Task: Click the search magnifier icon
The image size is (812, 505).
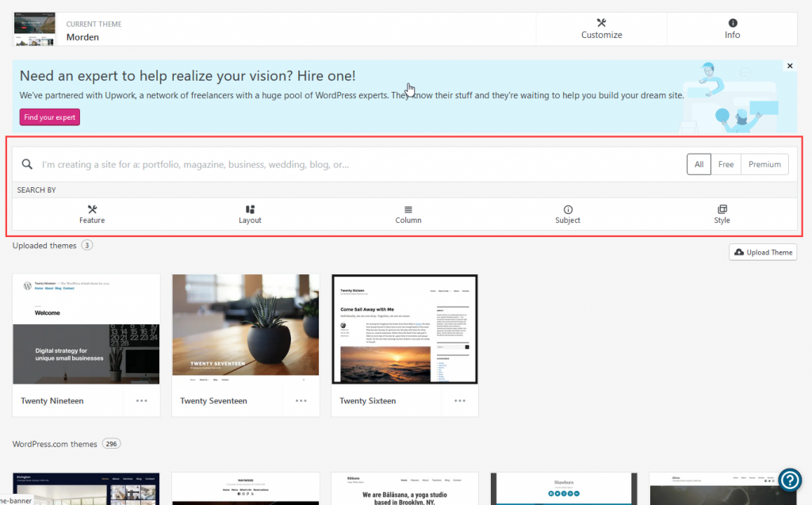Action: [x=27, y=164]
